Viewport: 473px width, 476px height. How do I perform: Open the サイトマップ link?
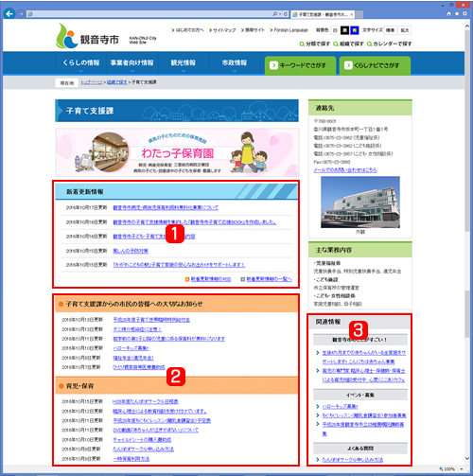click(x=222, y=30)
